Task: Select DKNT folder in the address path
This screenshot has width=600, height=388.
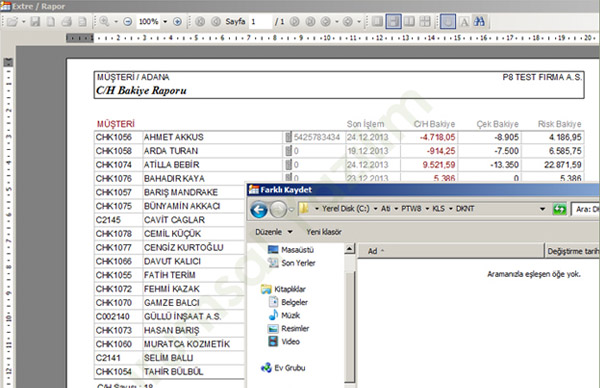Action: tap(465, 209)
